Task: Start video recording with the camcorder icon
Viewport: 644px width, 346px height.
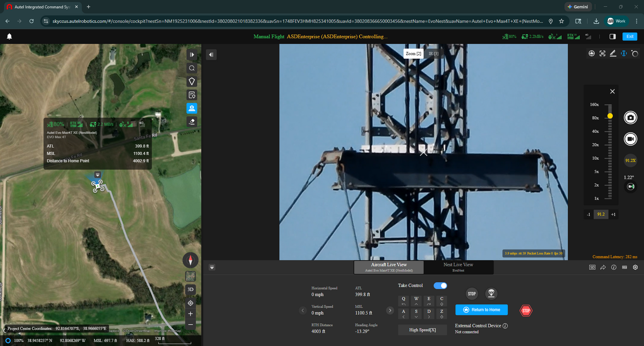Action: [x=630, y=138]
